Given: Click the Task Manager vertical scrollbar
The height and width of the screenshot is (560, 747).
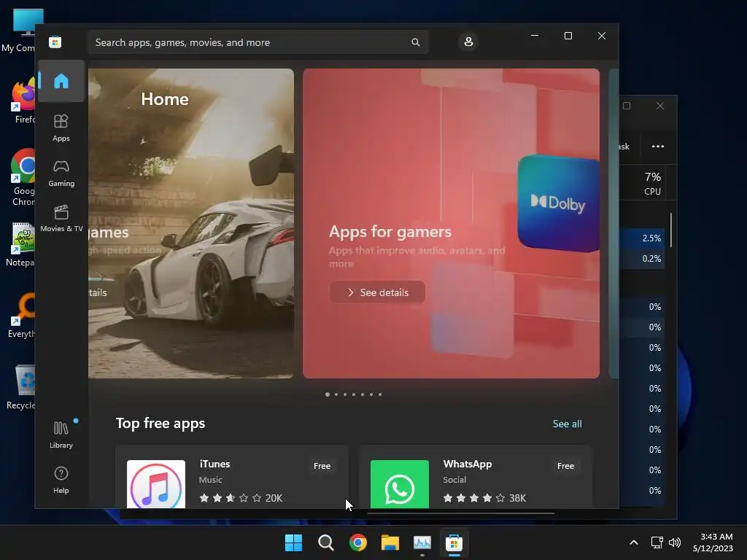Looking at the screenshot, I should click(x=671, y=230).
